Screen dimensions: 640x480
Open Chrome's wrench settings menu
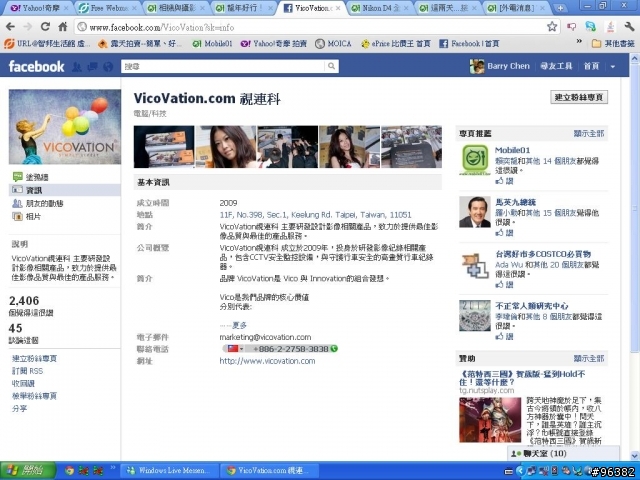(629, 27)
